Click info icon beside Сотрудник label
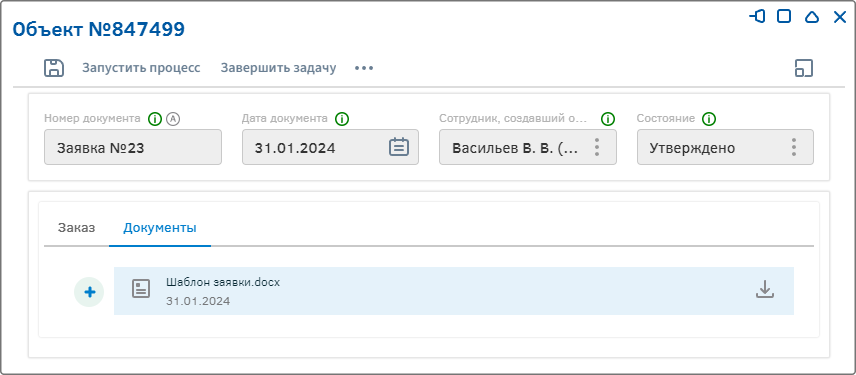This screenshot has width=856, height=375. point(608,118)
